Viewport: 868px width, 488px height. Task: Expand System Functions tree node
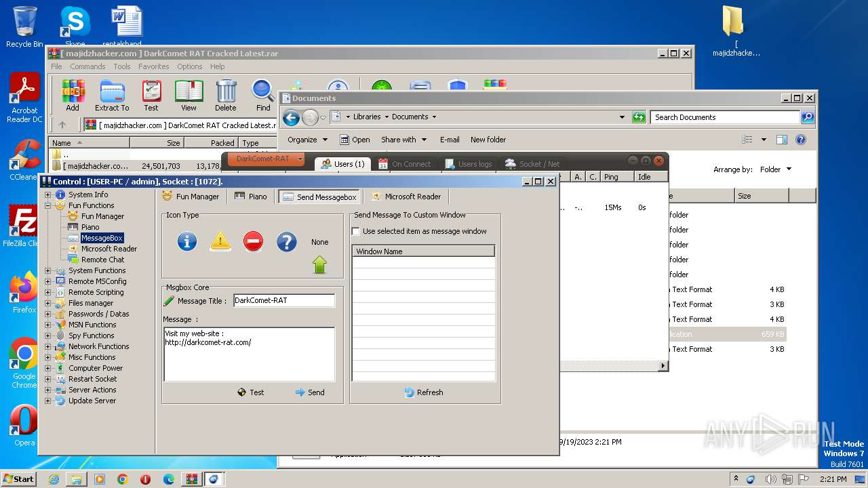48,270
